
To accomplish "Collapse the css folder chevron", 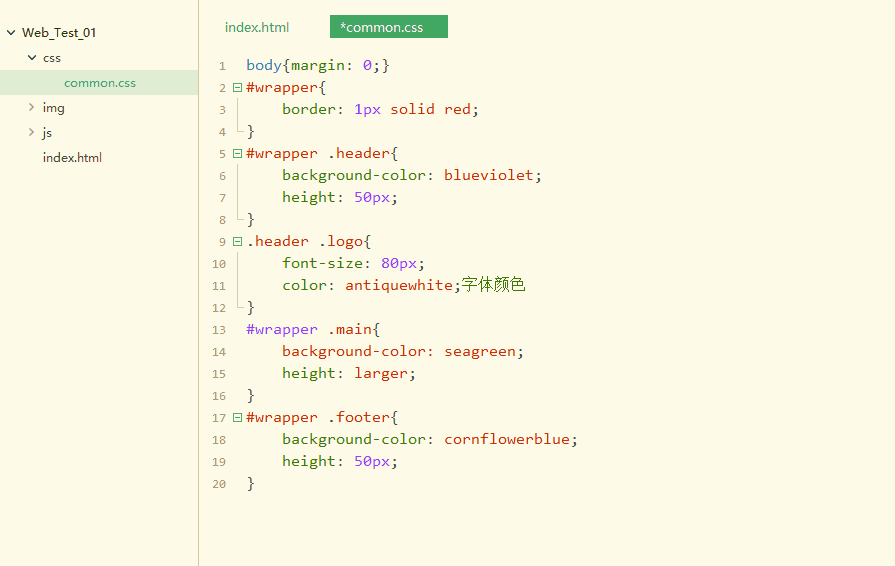I will coord(32,58).
